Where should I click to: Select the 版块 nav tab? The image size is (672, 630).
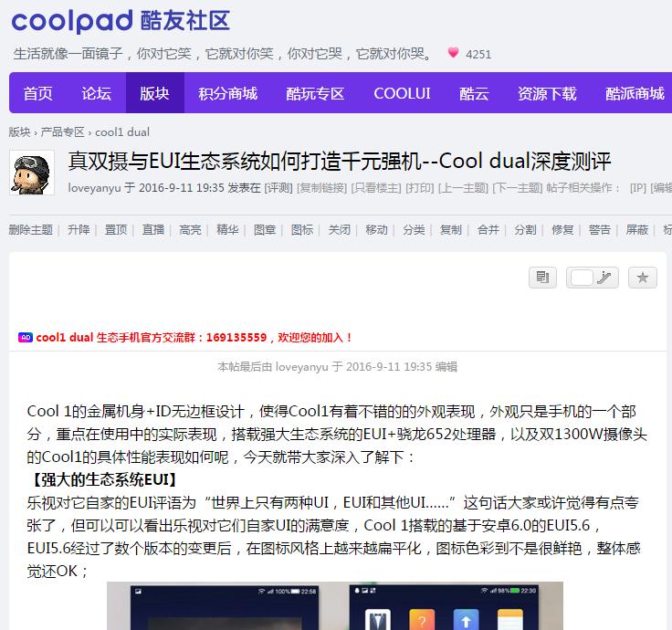(154, 93)
